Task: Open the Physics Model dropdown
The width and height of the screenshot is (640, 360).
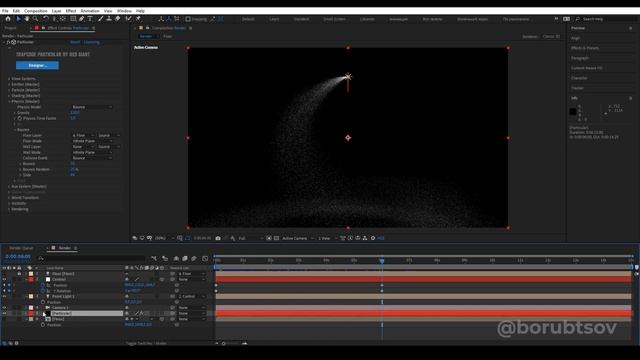Action: (92, 107)
